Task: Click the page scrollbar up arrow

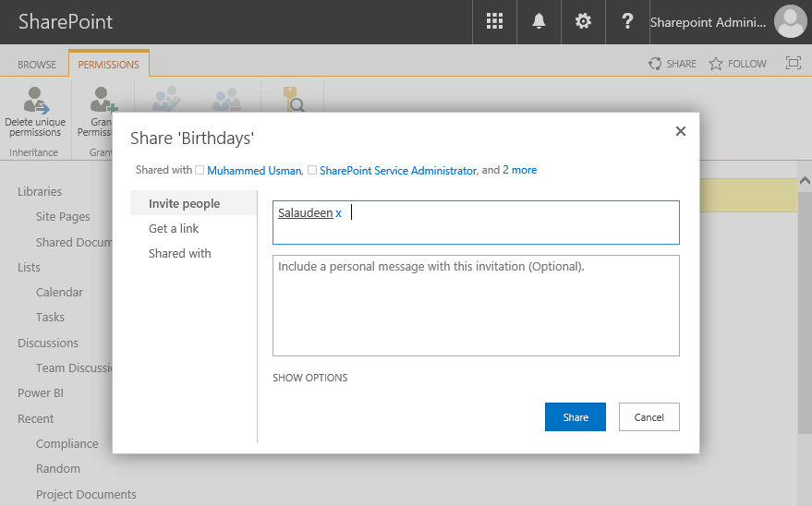Action: click(805, 181)
